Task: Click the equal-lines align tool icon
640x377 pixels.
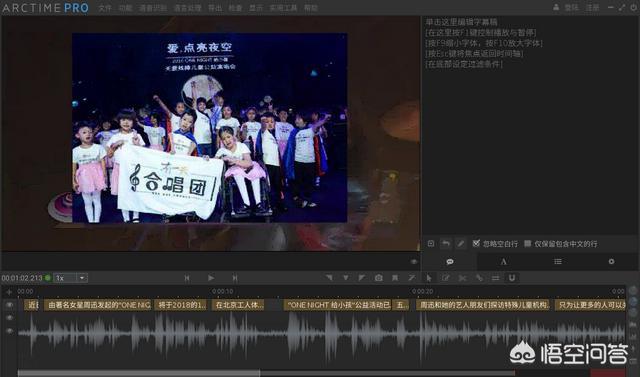Action: click(495, 278)
